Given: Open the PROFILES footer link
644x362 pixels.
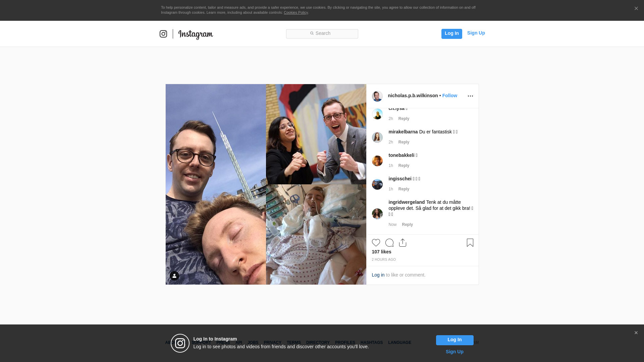Looking at the screenshot, I should point(345,343).
